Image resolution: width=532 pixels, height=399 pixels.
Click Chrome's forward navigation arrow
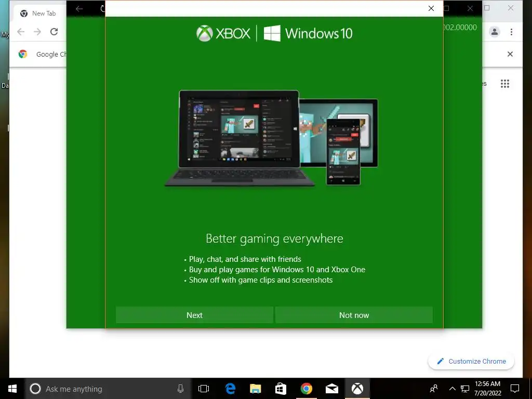pos(37,32)
